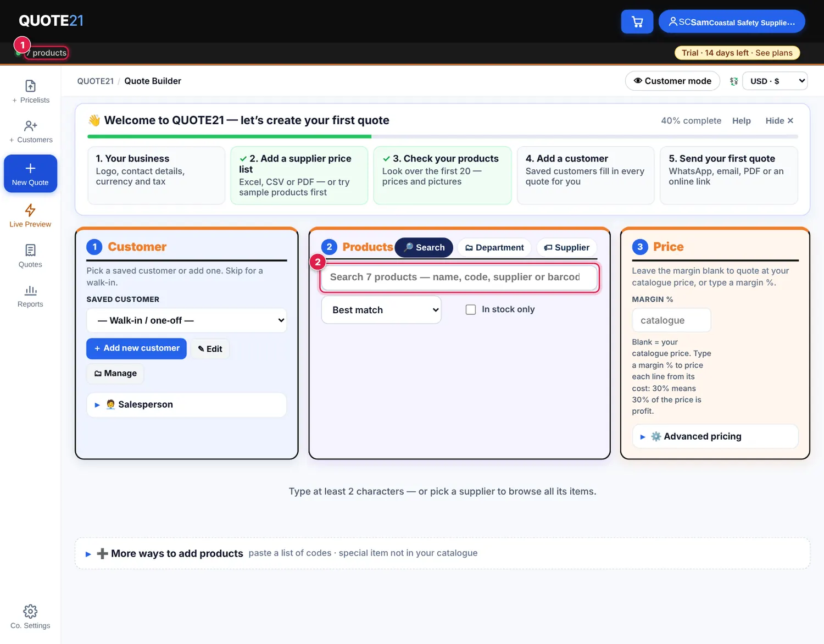The height and width of the screenshot is (644, 824).
Task: Click the products count badge in the header
Action: tap(46, 53)
